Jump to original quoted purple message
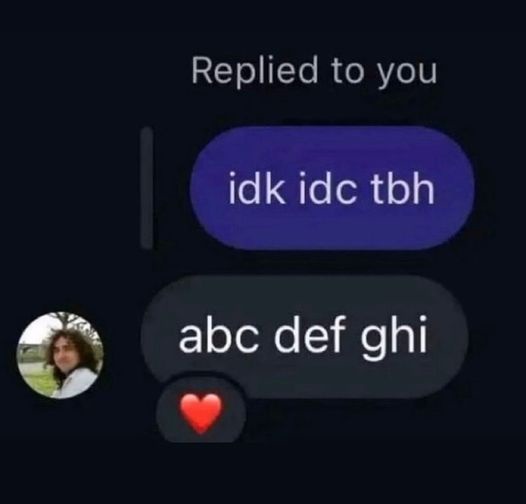 point(332,188)
